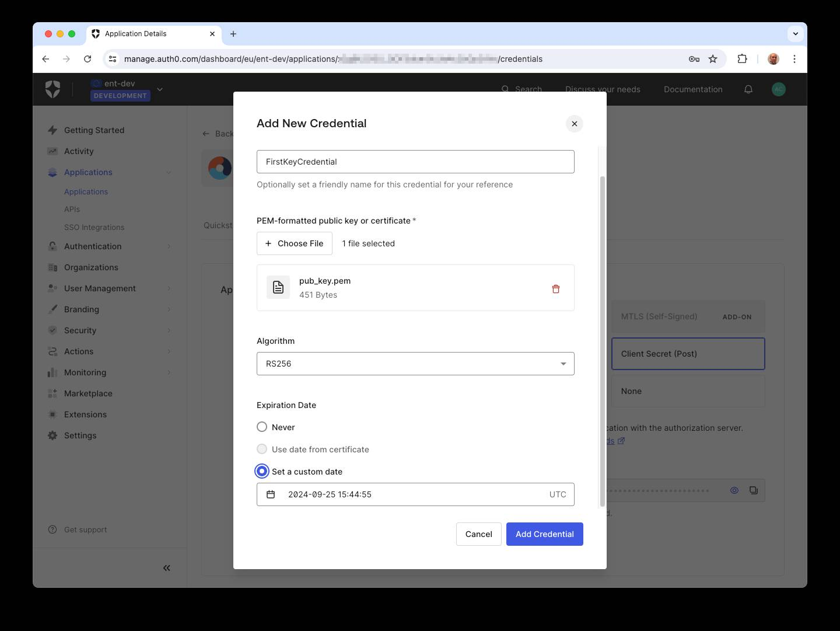
Task: Reload the browser page
Action: [87, 59]
